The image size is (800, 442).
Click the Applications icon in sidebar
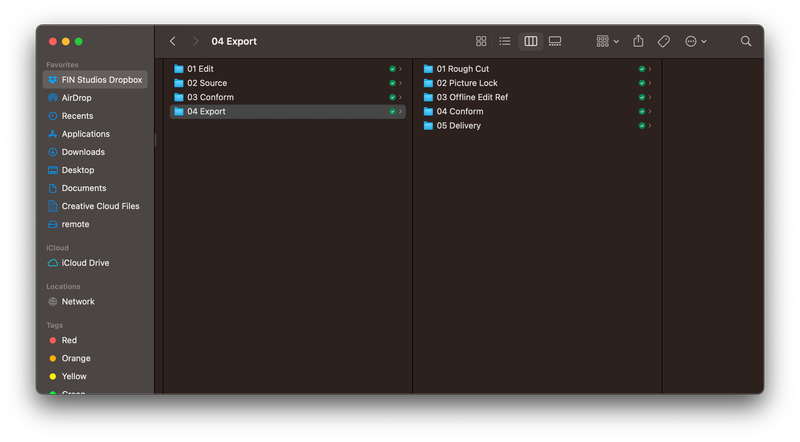53,134
